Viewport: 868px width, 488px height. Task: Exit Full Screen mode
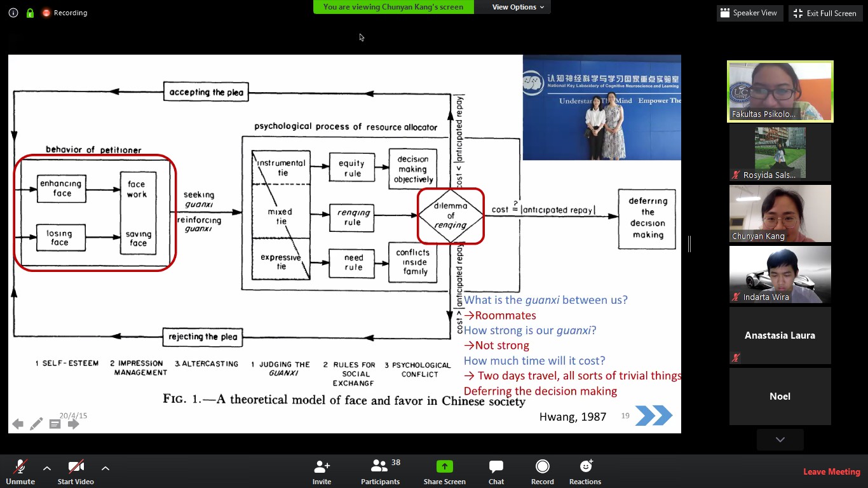[x=825, y=13]
